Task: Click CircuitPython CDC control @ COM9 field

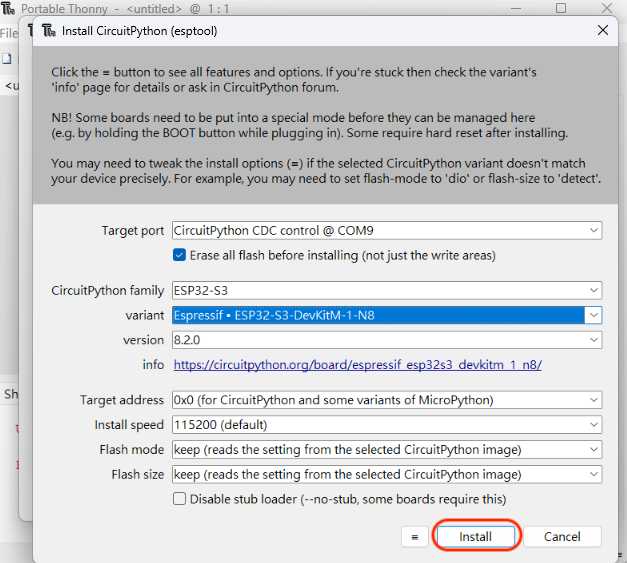Action: pos(387,230)
